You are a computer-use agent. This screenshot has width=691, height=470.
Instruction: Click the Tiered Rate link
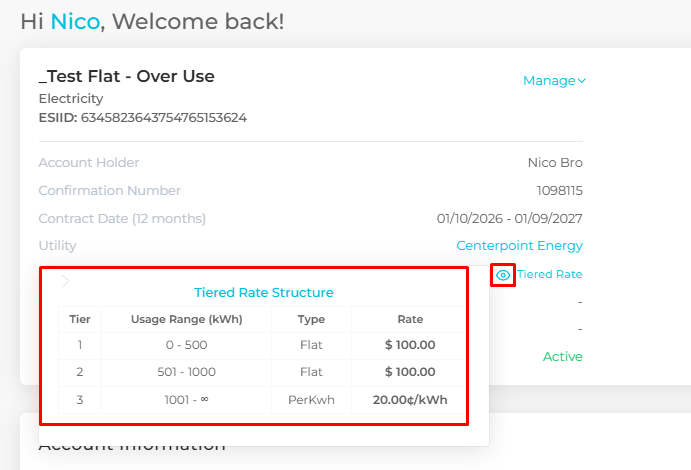pyautogui.click(x=549, y=274)
